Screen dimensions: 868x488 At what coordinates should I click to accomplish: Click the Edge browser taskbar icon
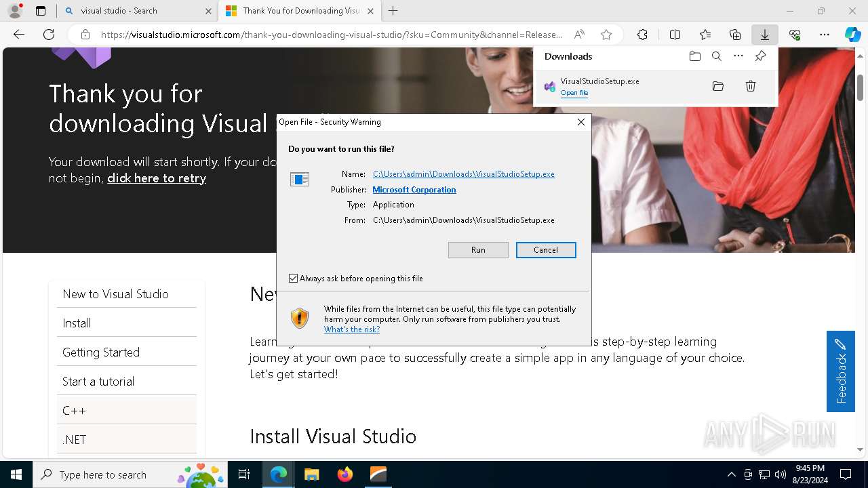[278, 474]
